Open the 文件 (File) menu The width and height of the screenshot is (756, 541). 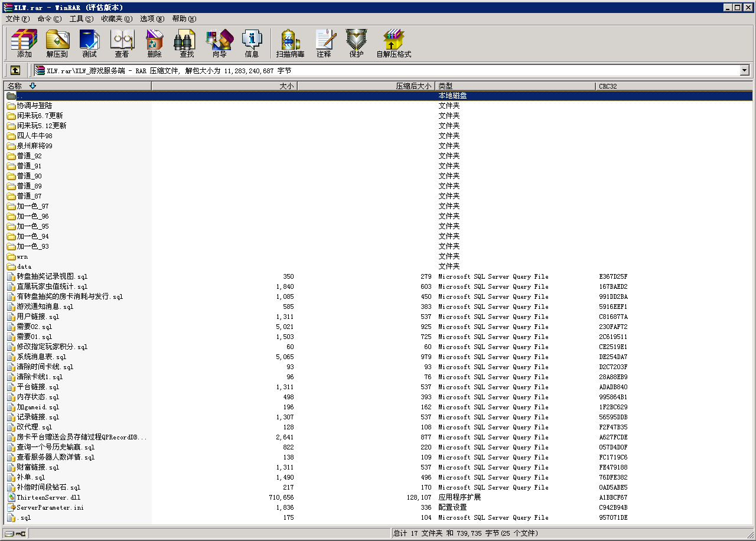coord(17,19)
